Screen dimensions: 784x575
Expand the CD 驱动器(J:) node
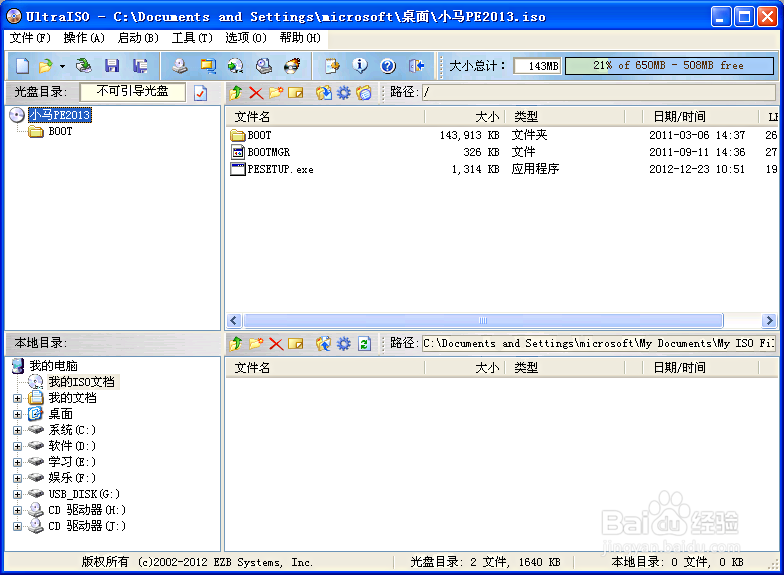pos(18,526)
